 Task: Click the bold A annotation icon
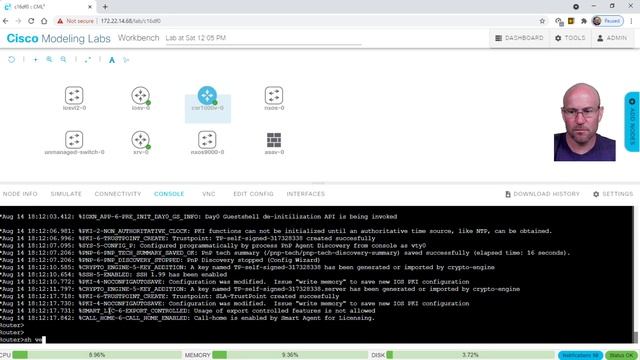point(112,60)
